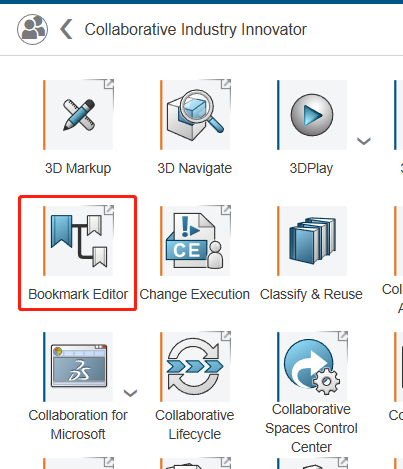Click the Collaborative Industry Innovator title
This screenshot has height=469, width=403.
click(x=196, y=30)
